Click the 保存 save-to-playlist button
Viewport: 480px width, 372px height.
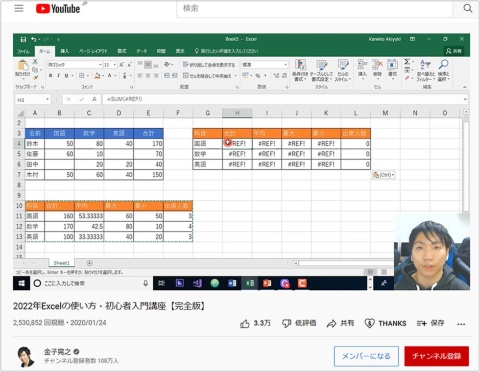[x=430, y=323]
